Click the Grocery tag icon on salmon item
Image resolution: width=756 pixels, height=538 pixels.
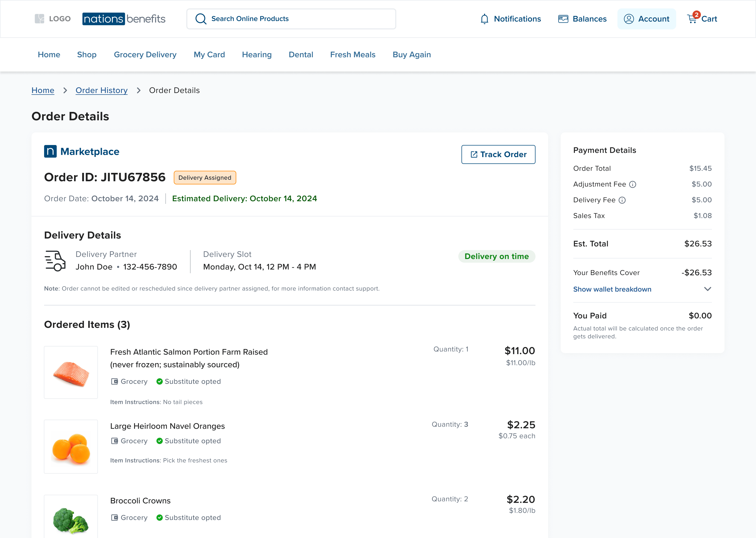[114, 381]
